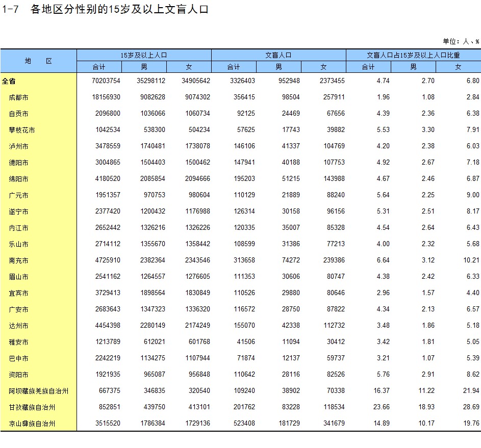This screenshot has height=448, width=481.
Task: Click Neijiang's female population 1326226
Action: click(197, 227)
